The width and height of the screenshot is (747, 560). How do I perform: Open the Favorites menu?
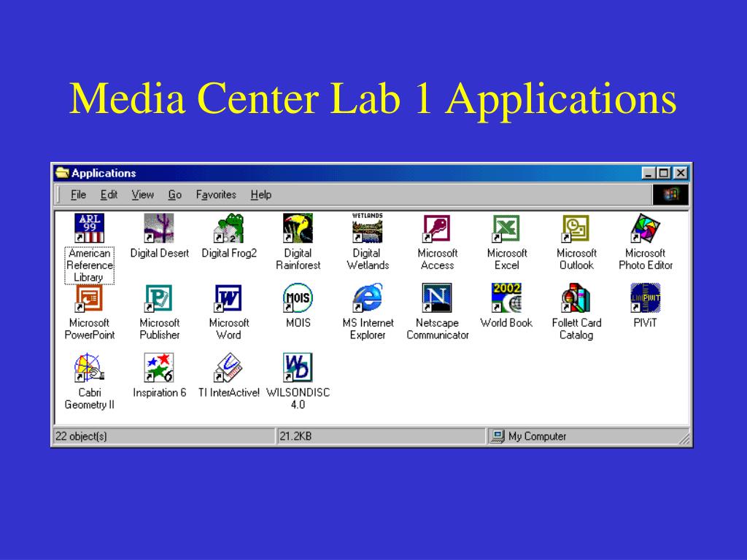click(x=216, y=194)
